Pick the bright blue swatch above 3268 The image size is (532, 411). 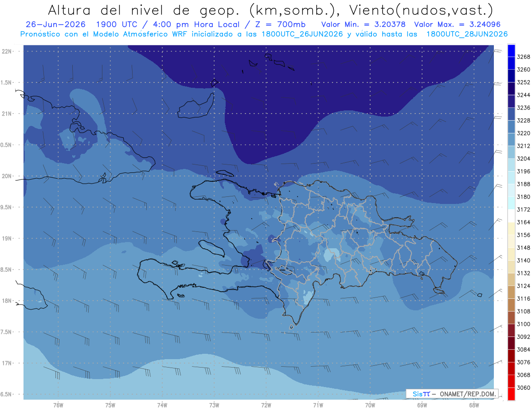tap(511, 51)
